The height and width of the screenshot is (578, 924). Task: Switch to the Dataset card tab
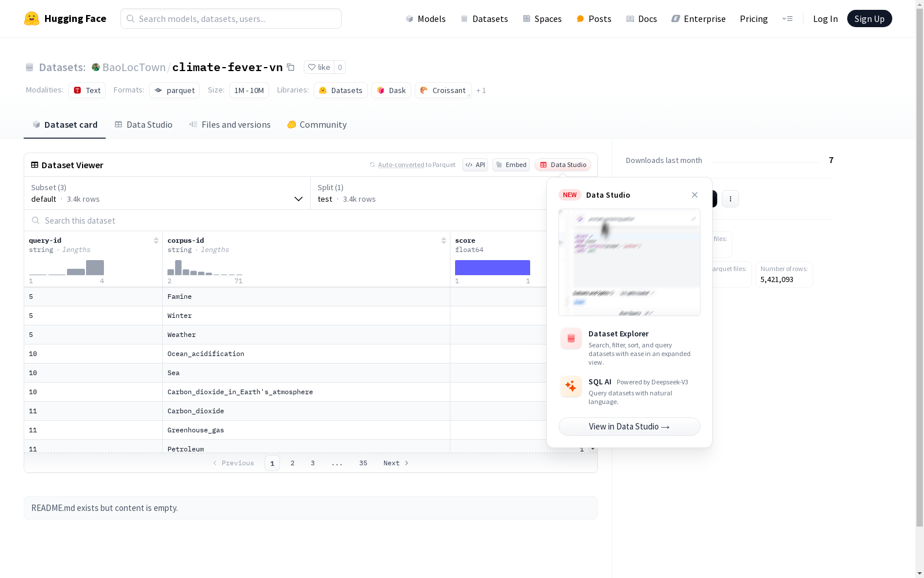pyautogui.click(x=65, y=125)
